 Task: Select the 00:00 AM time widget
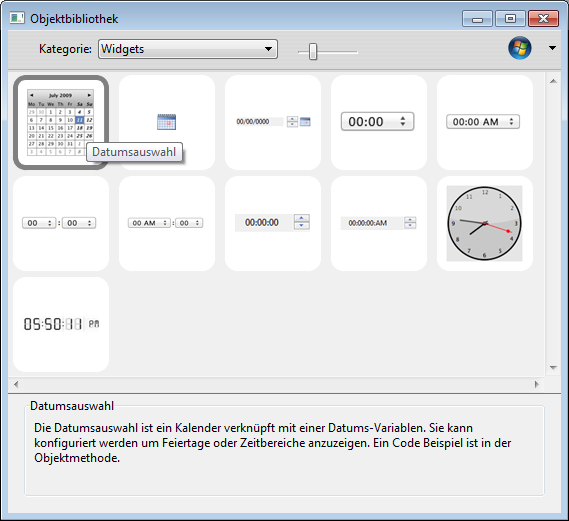(485, 122)
